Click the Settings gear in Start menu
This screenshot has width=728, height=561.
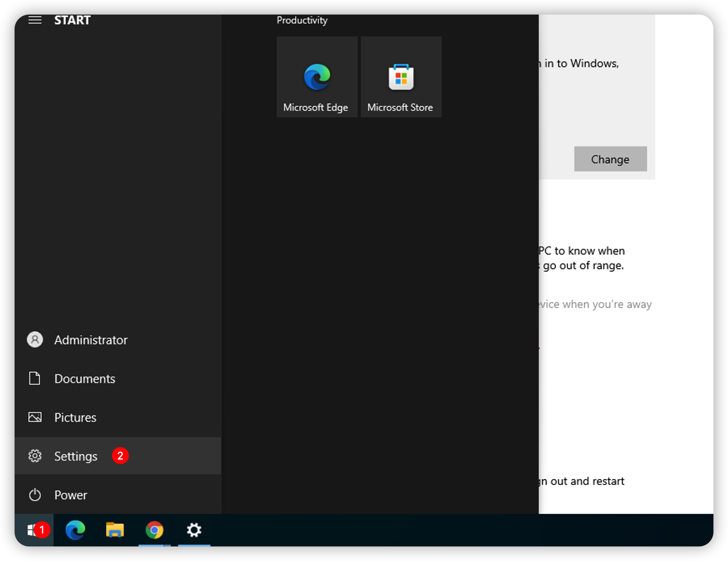tap(35, 456)
